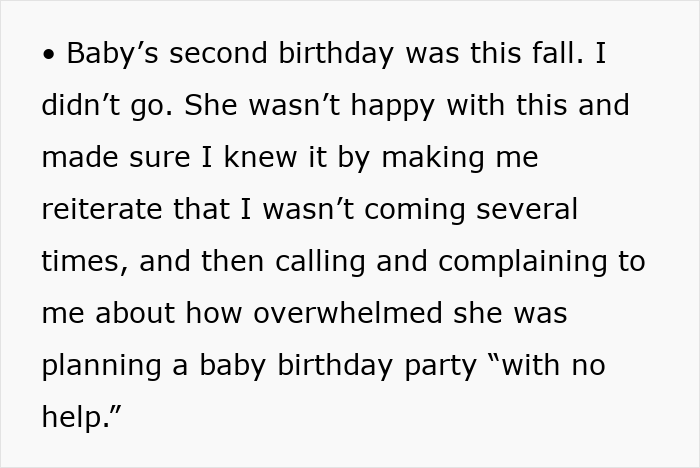Click the word "reiterate"

point(106,210)
